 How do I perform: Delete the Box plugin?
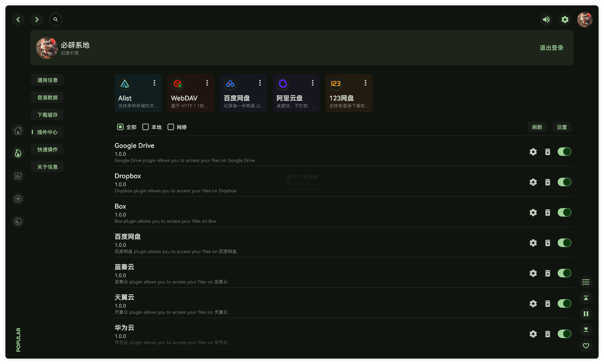(x=548, y=213)
